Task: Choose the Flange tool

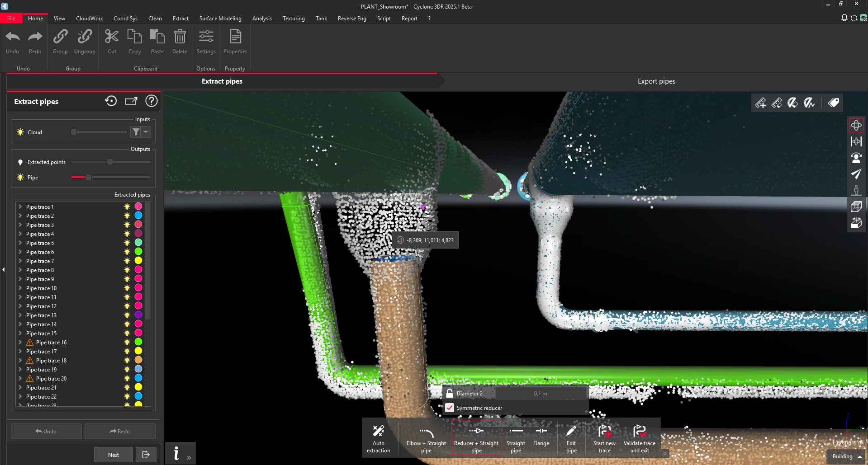Action: pos(541,437)
